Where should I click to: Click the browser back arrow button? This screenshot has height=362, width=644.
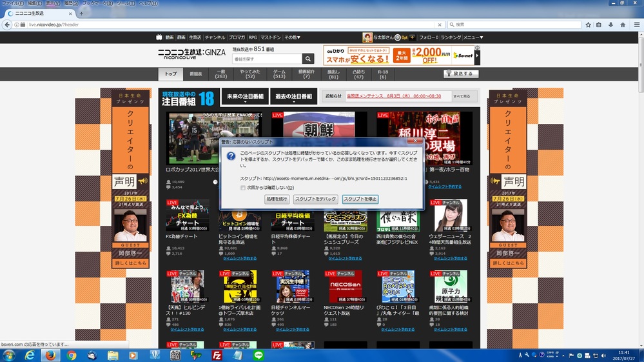click(x=7, y=25)
